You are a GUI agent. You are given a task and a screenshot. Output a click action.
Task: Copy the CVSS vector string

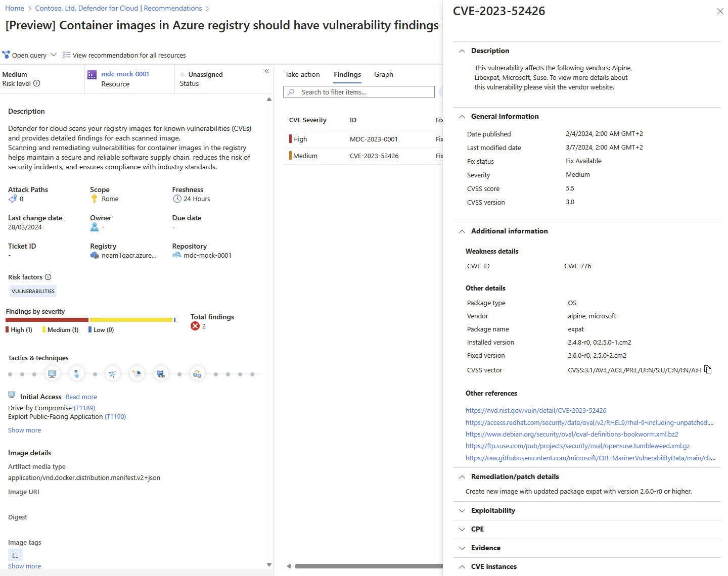[x=708, y=370]
